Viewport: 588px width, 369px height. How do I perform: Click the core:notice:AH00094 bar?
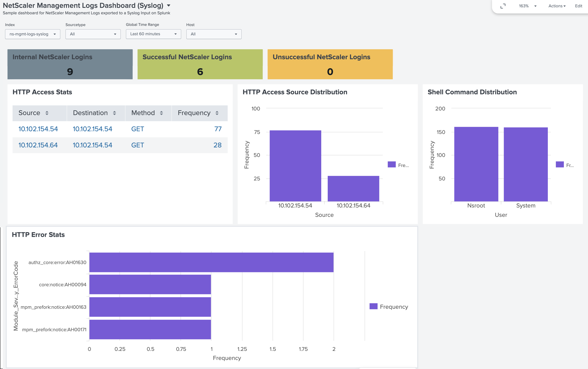tap(150, 285)
